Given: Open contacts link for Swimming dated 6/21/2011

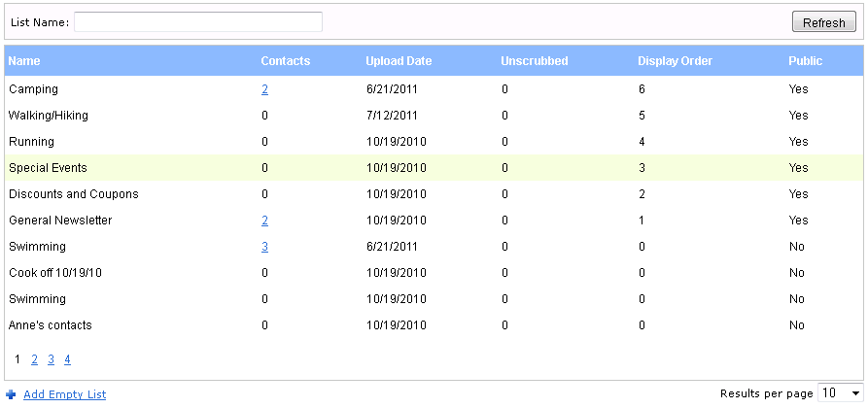Looking at the screenshot, I should click(265, 247).
